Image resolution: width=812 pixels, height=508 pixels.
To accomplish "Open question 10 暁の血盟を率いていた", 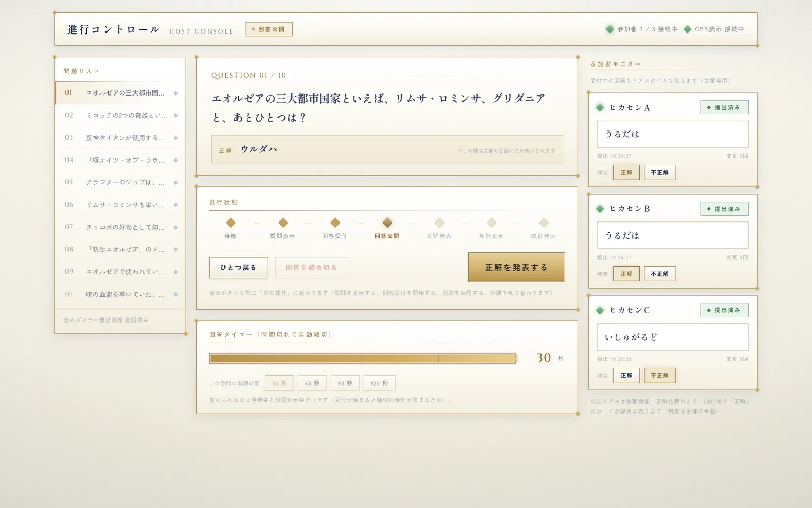I will (120, 294).
